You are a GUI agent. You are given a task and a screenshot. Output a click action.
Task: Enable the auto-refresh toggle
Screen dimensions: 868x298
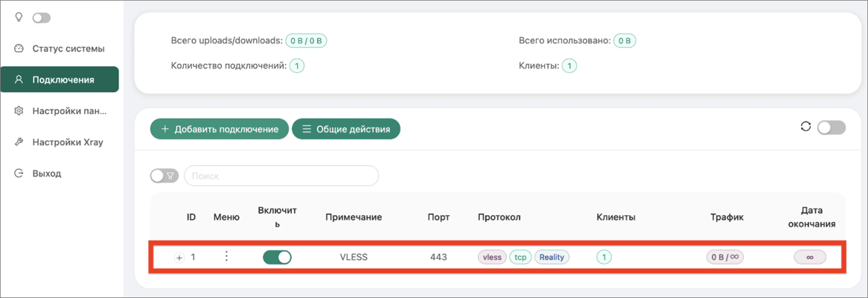[832, 127]
